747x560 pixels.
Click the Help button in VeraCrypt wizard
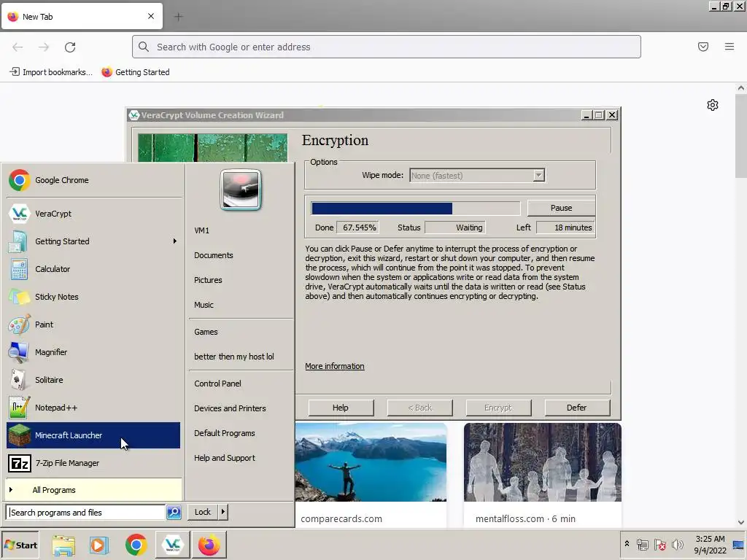341,408
